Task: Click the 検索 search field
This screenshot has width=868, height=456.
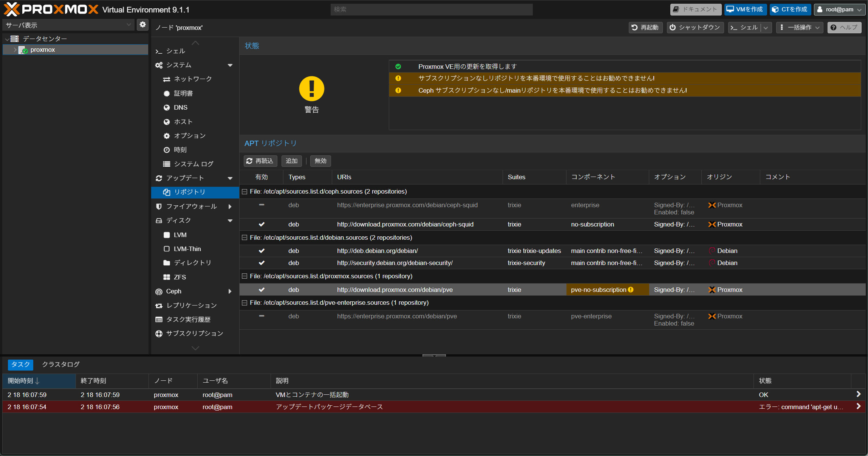Action: tap(431, 9)
